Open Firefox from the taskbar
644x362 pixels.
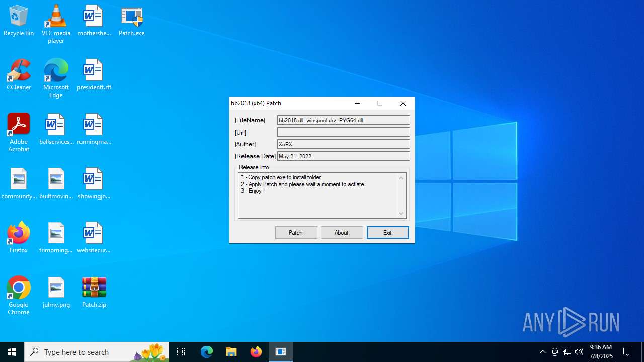point(256,352)
